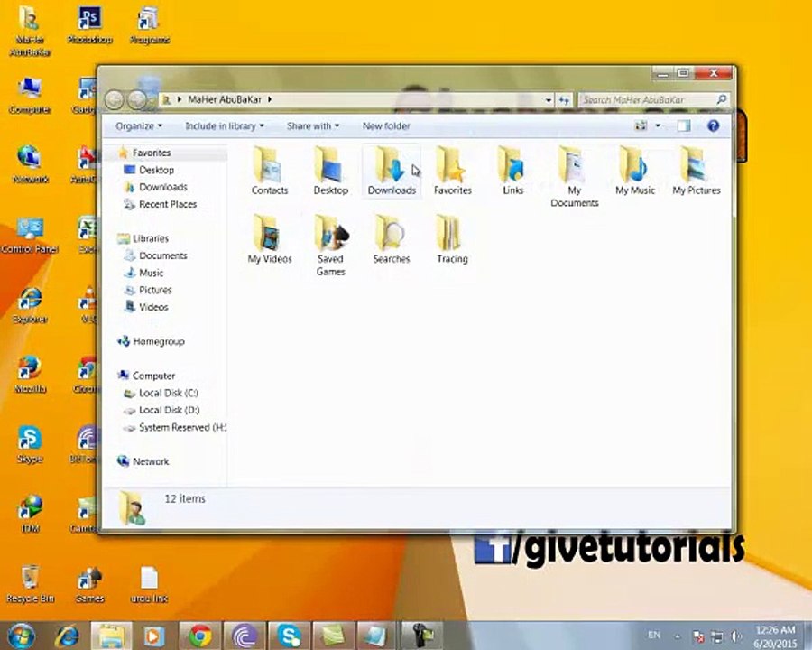Select Music library in sidebar
Viewport: 812px width, 650px height.
coord(151,272)
